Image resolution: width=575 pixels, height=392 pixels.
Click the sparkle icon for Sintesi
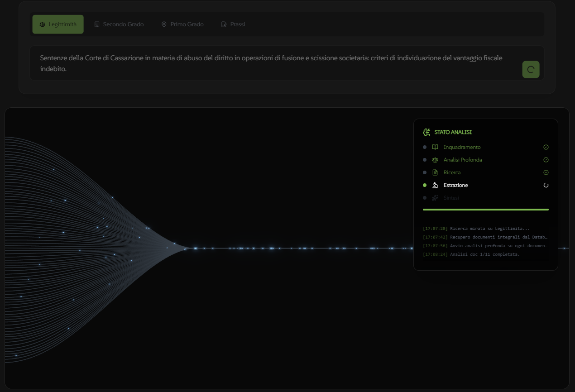point(435,198)
